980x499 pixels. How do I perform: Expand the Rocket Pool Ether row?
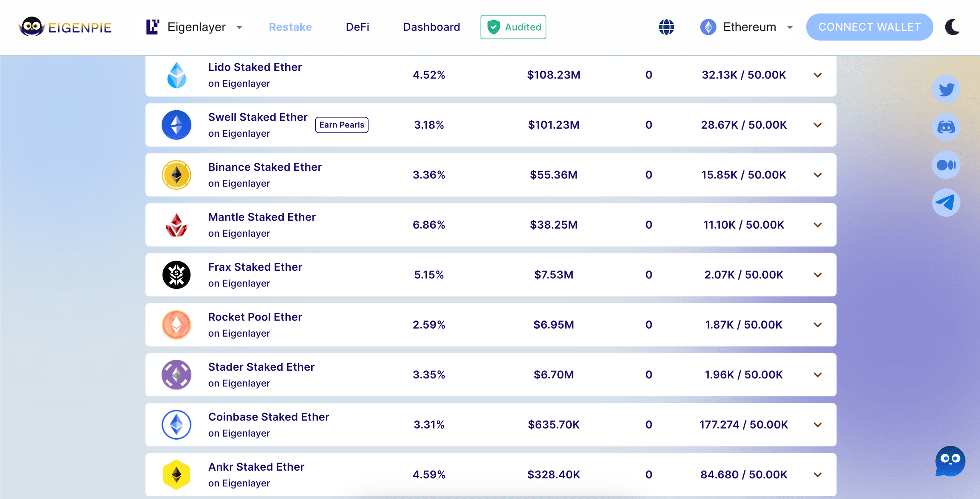coord(818,325)
